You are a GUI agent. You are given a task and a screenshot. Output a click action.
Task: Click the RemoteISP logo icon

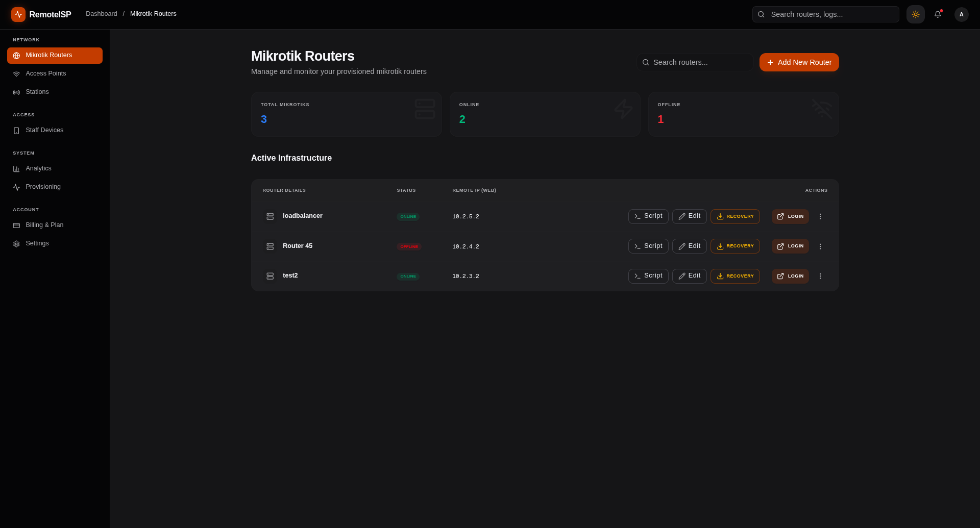(x=18, y=14)
